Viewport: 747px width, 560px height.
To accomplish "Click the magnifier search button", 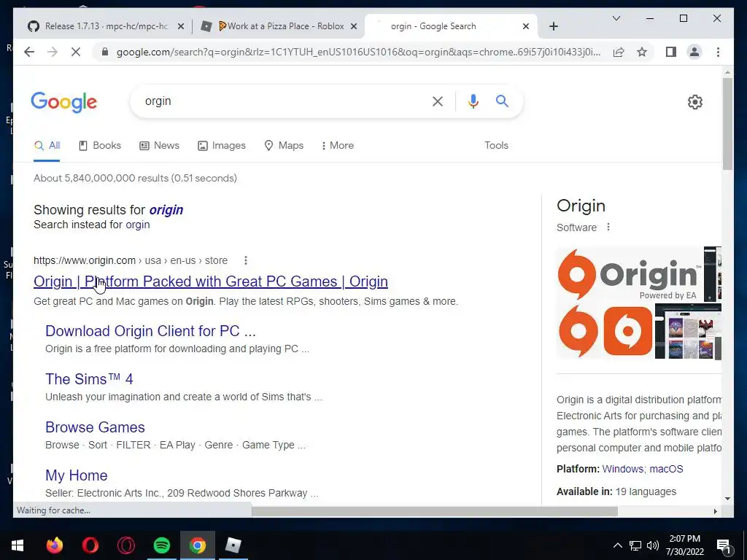I will 502,101.
